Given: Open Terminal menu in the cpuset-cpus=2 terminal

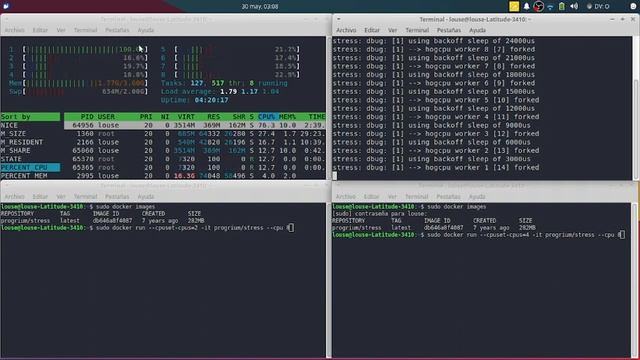Looking at the screenshot, I should point(85,197).
